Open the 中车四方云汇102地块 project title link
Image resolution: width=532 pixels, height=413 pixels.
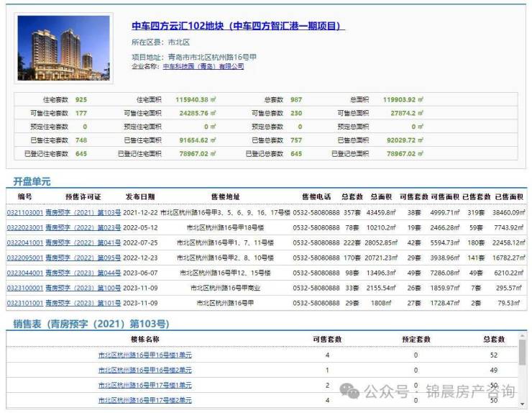pyautogui.click(x=239, y=27)
